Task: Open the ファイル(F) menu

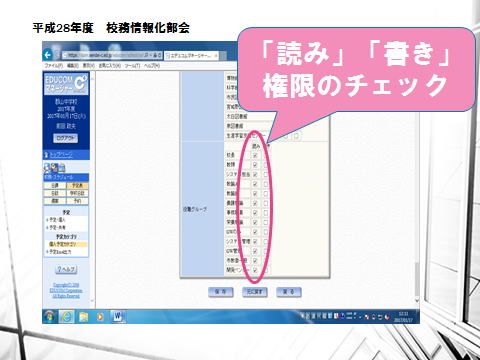Action: click(x=54, y=66)
